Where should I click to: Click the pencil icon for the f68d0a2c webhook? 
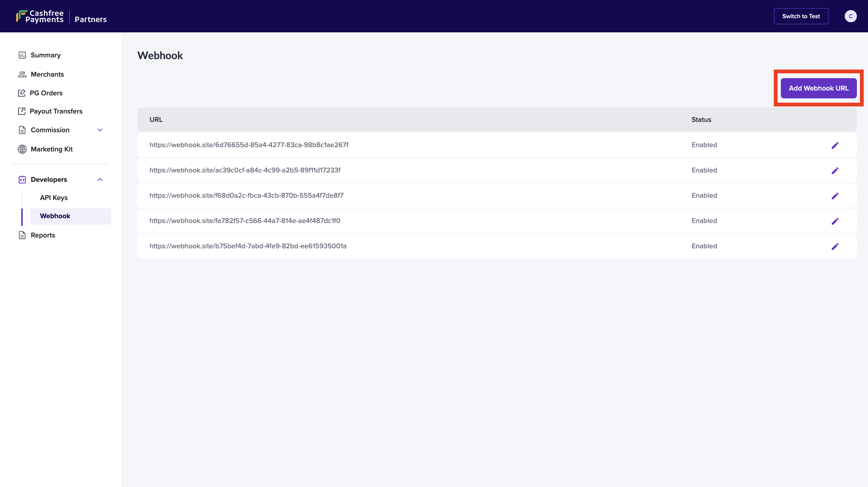835,196
